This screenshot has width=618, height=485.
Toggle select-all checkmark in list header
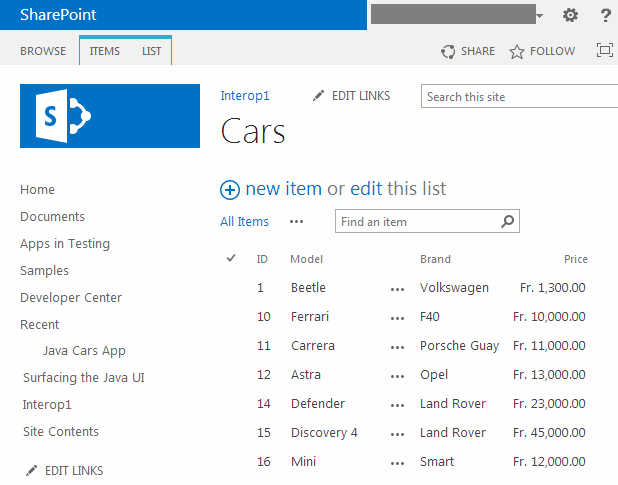[x=232, y=259]
